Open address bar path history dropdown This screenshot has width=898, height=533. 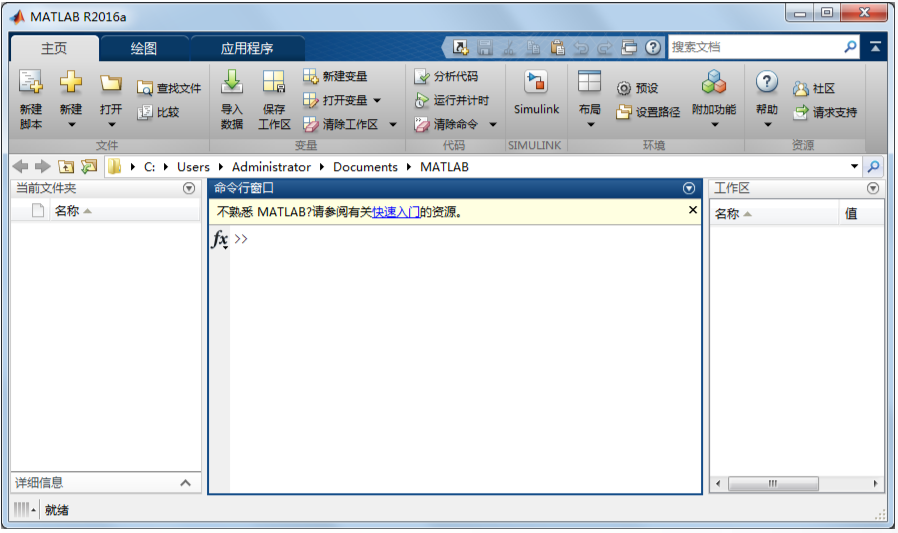coord(854,167)
